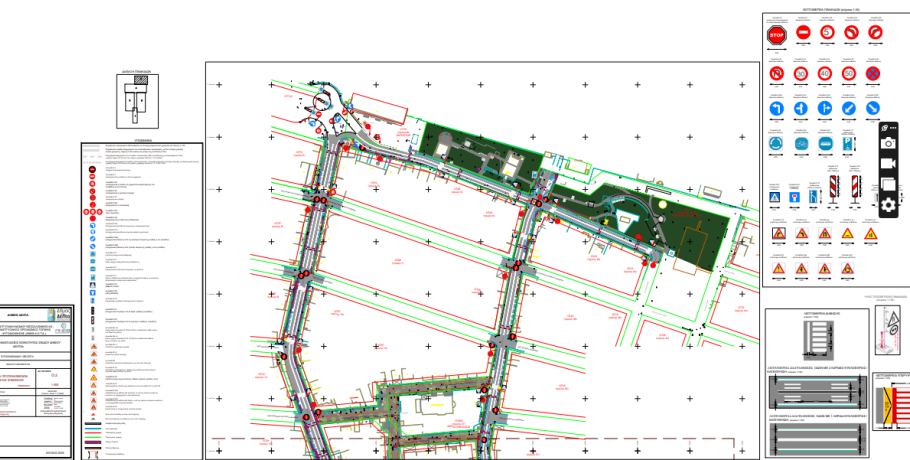The width and height of the screenshot is (910, 460).
Task: Click the octagonal STOP sign symbol
Action: point(777,35)
